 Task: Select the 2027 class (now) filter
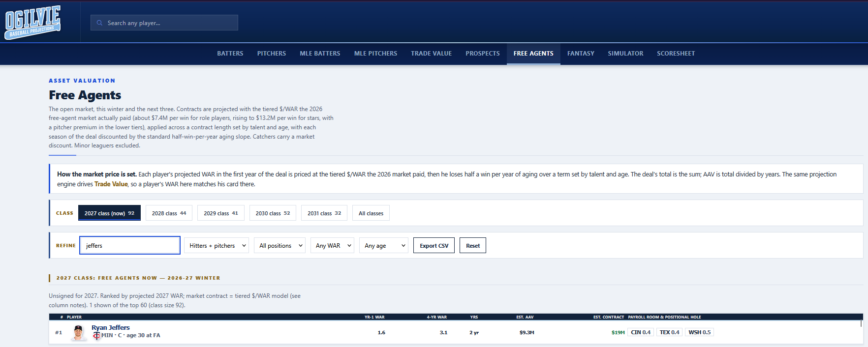tap(109, 213)
